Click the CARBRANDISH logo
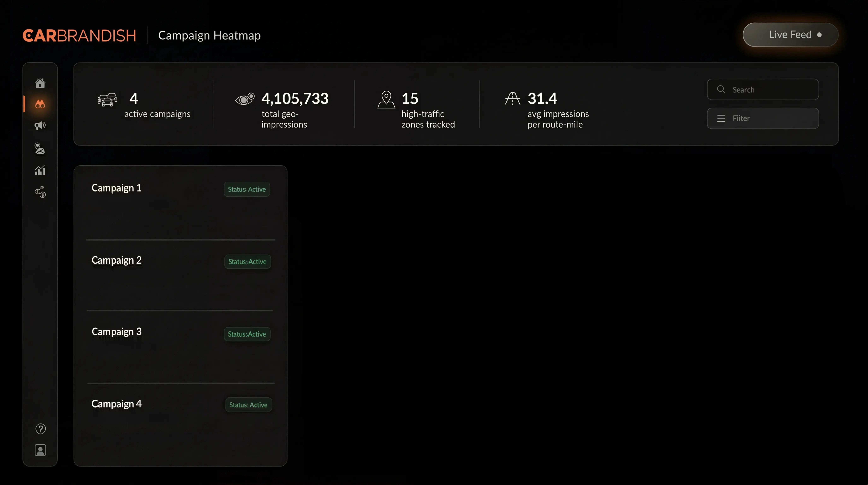This screenshot has width=868, height=485. [x=79, y=36]
